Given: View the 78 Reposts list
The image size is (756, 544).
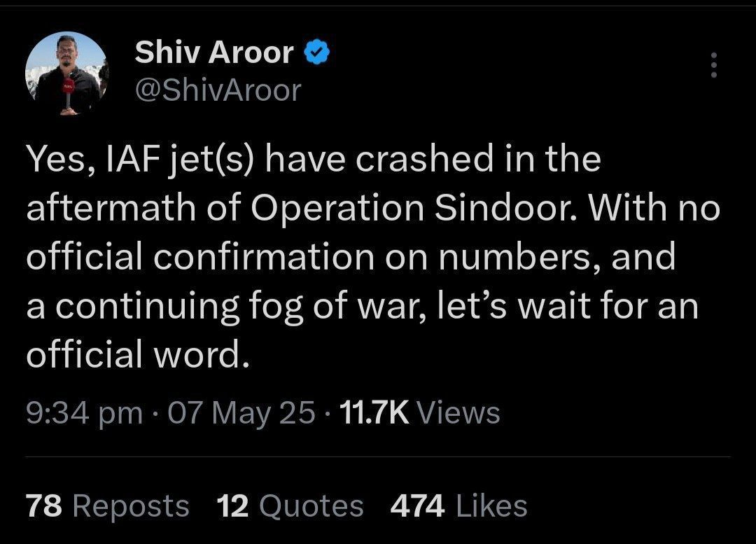Looking at the screenshot, I should pos(108,506).
